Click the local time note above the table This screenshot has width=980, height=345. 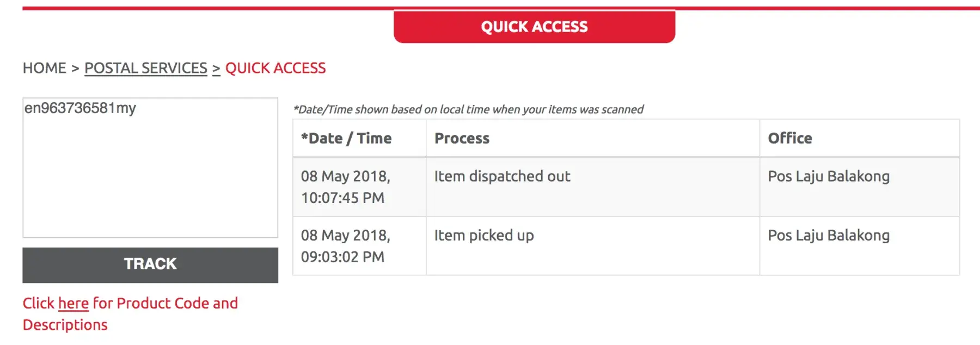(468, 109)
